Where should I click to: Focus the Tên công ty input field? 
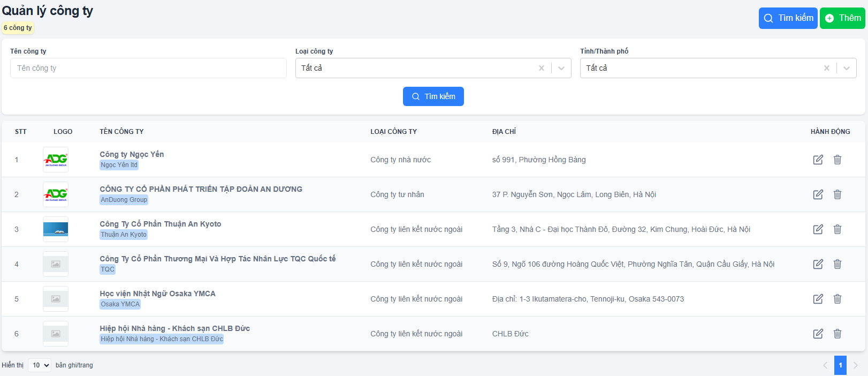pos(148,68)
